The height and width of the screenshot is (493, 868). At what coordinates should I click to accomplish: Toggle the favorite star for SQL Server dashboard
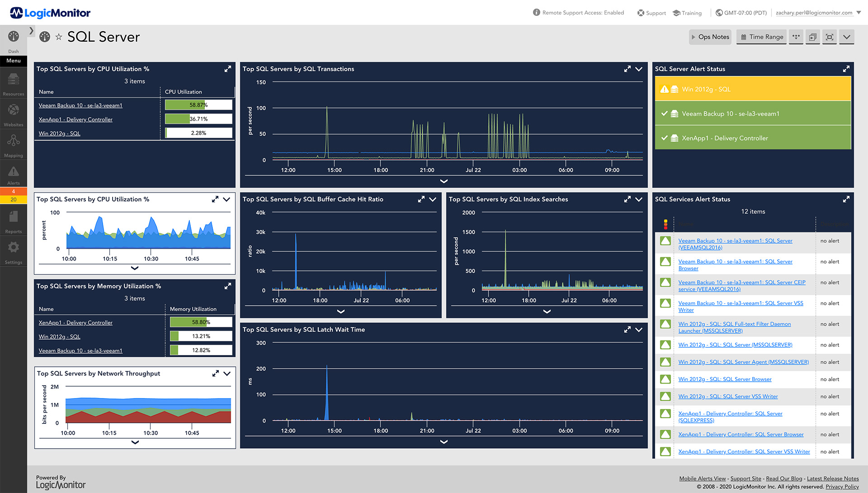pyautogui.click(x=59, y=37)
